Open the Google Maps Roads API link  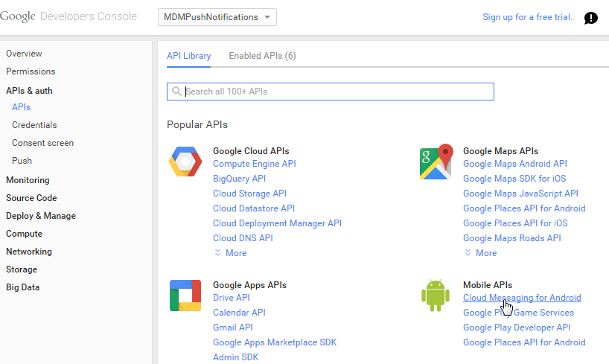[512, 238]
